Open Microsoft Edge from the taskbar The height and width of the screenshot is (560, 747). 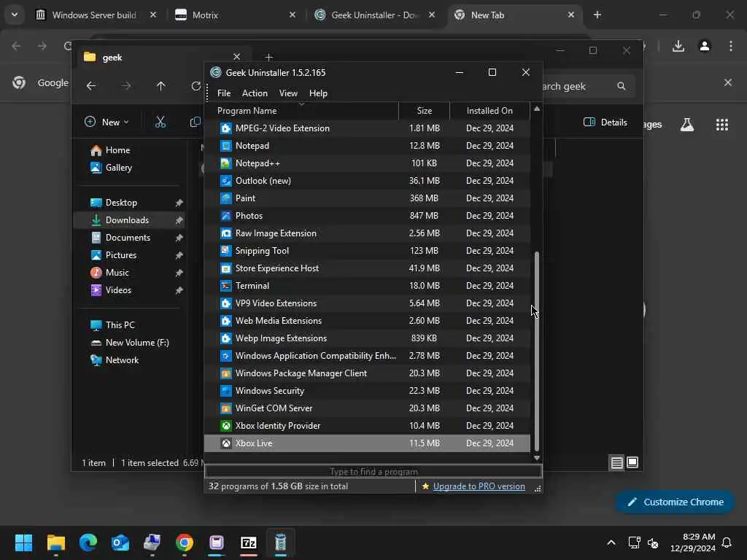88,542
